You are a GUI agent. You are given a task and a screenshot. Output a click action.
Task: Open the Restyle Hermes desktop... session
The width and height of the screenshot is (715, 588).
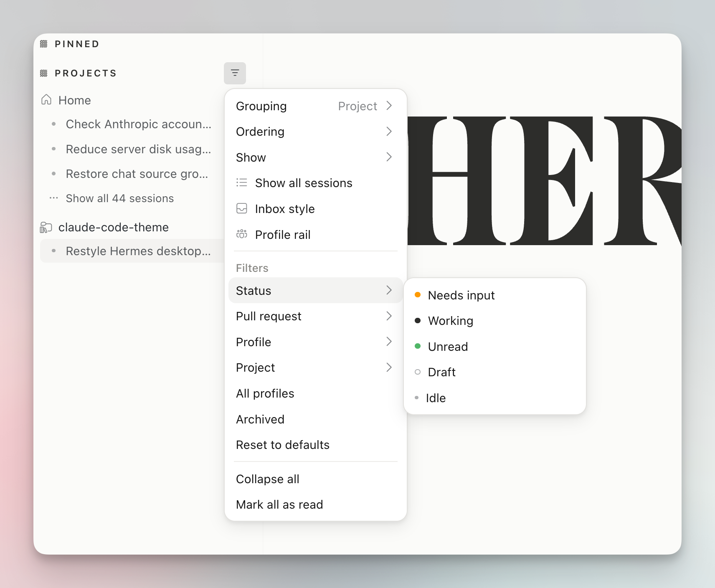pyautogui.click(x=132, y=251)
